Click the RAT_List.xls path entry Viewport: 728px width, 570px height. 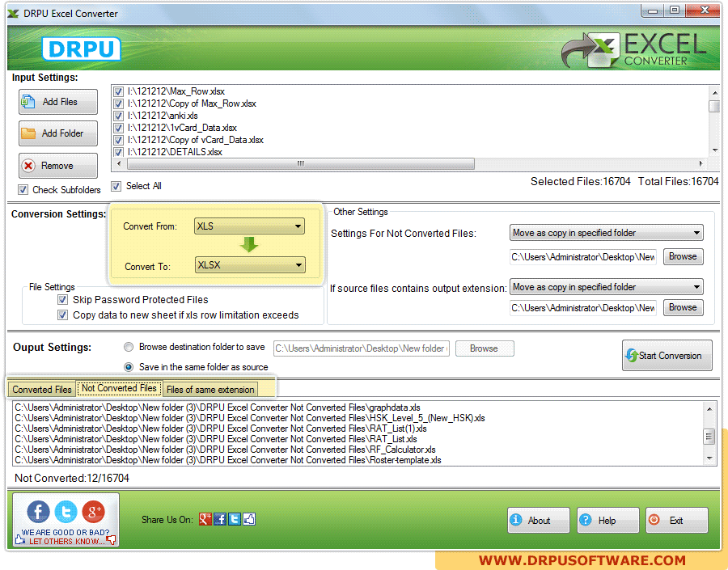point(216,439)
